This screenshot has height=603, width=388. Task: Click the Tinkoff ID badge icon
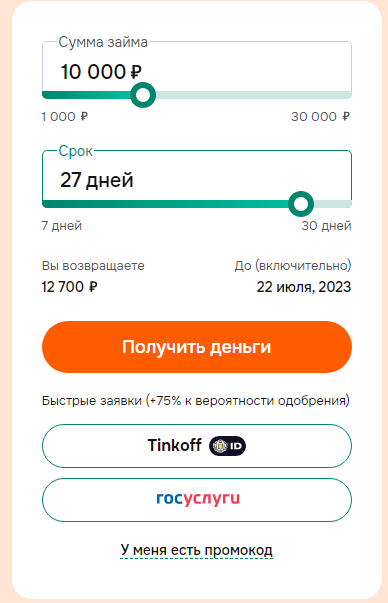pos(227,446)
